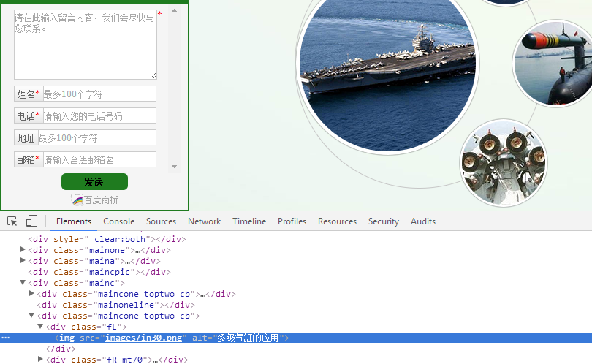Viewport: 592px width, 364px height.
Task: Click the message content textarea
Action: pyautogui.click(x=85, y=44)
